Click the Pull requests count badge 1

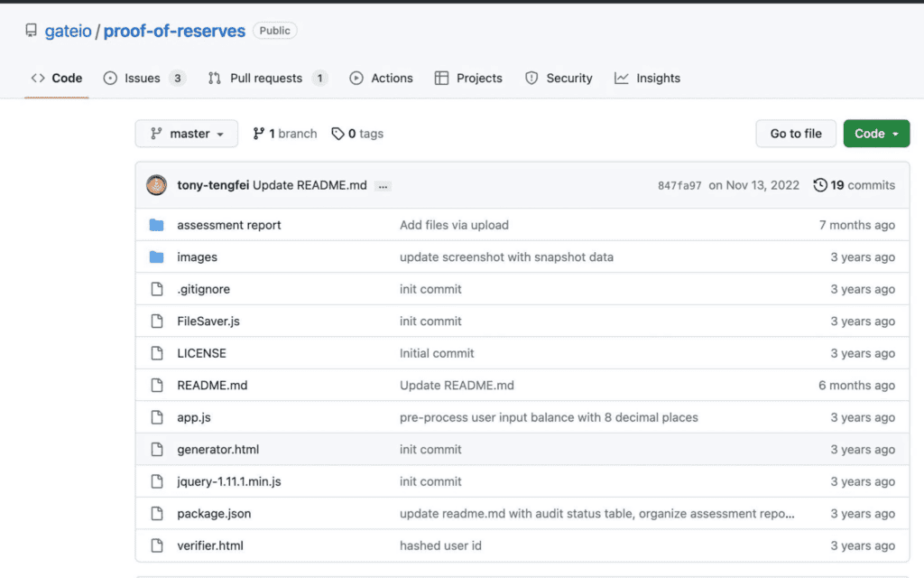click(x=320, y=78)
